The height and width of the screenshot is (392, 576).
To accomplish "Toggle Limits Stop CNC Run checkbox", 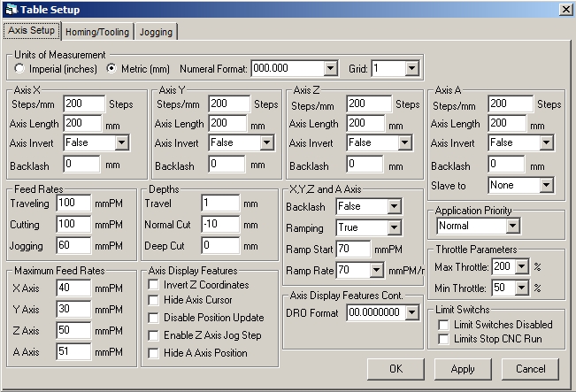I will (444, 339).
